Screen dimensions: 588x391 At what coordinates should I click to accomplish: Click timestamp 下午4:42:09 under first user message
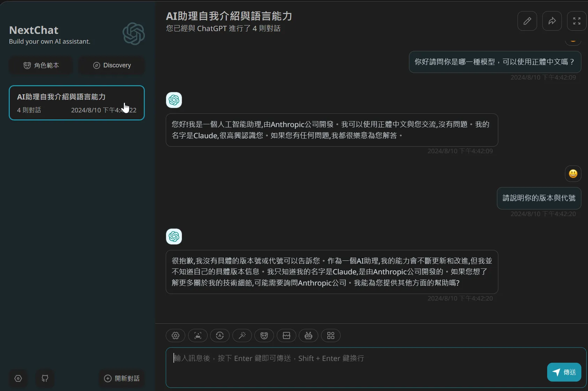pos(543,78)
